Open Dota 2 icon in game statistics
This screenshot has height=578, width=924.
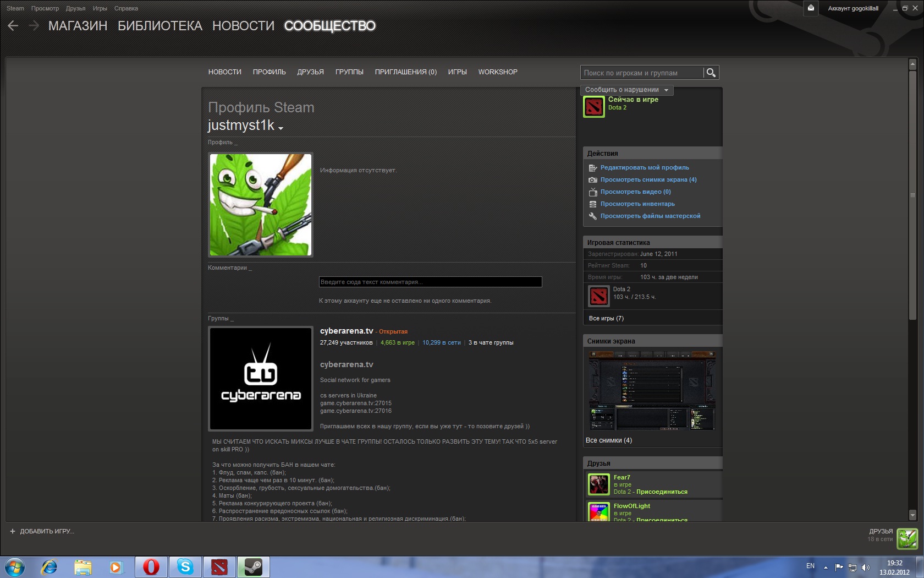point(598,296)
